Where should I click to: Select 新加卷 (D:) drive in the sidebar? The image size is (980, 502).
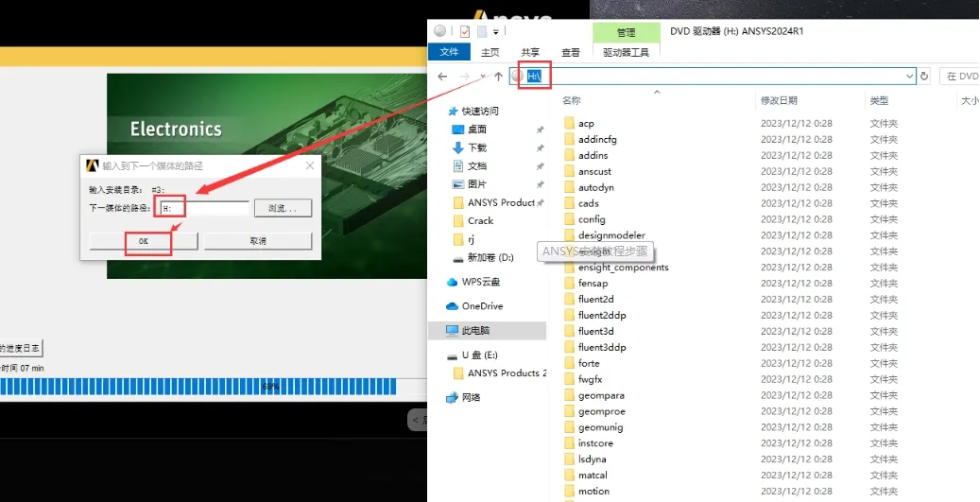490,257
